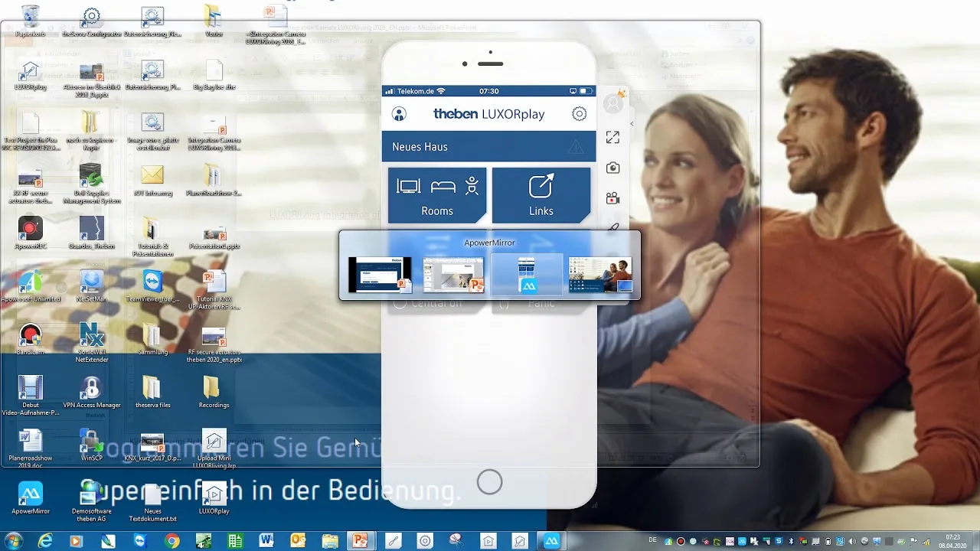
Task: Open SonicWall NetExtender desktop icon
Action: pos(92,342)
